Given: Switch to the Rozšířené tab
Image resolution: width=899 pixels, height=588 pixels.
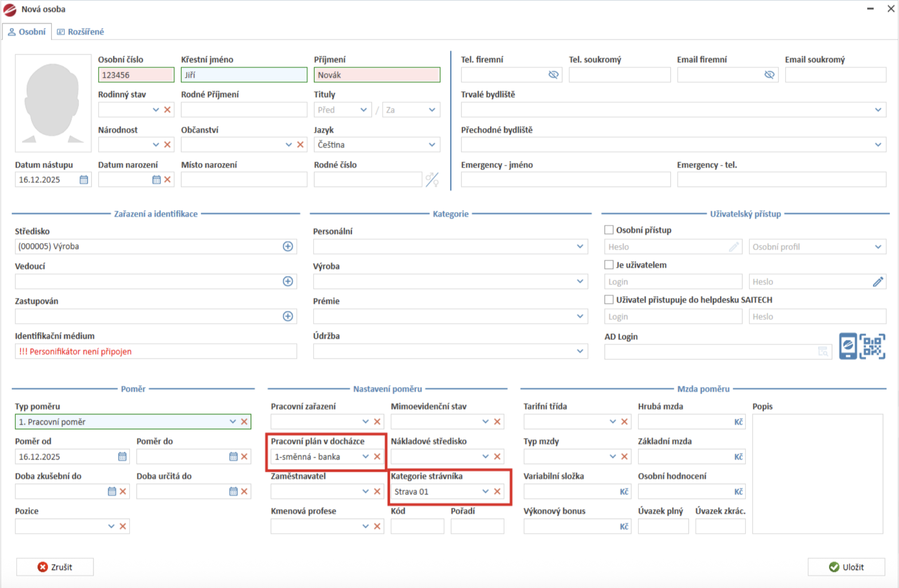Looking at the screenshot, I should 80,32.
